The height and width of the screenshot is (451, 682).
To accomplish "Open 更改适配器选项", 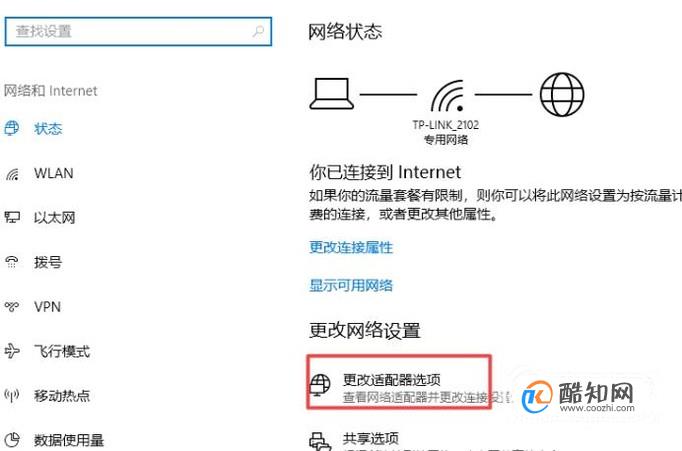I will [391, 380].
